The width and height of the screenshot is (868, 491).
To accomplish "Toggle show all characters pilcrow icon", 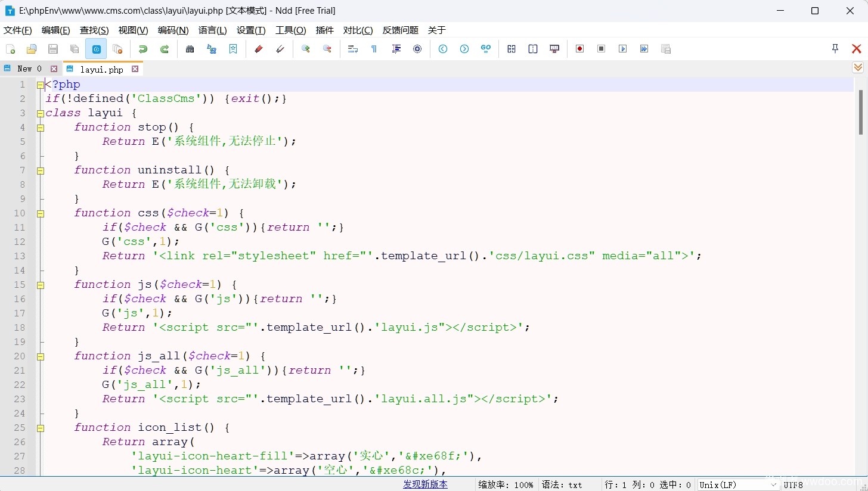I will coord(374,49).
